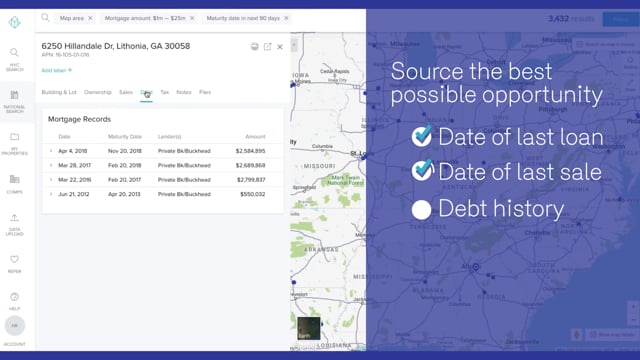This screenshot has width=640, height=360.
Task: Expand the Mar 28, 2017 mortgage record
Action: [51, 165]
